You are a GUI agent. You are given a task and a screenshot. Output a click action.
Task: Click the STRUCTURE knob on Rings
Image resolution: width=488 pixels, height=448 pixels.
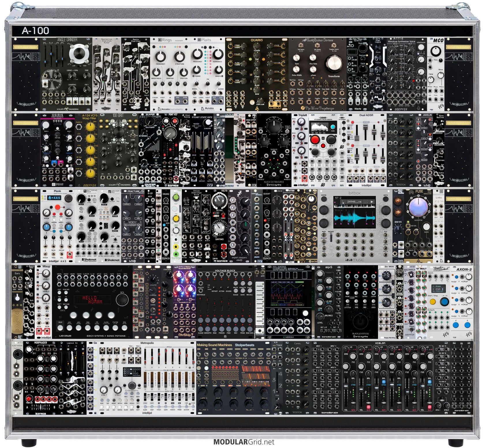coord(180,56)
